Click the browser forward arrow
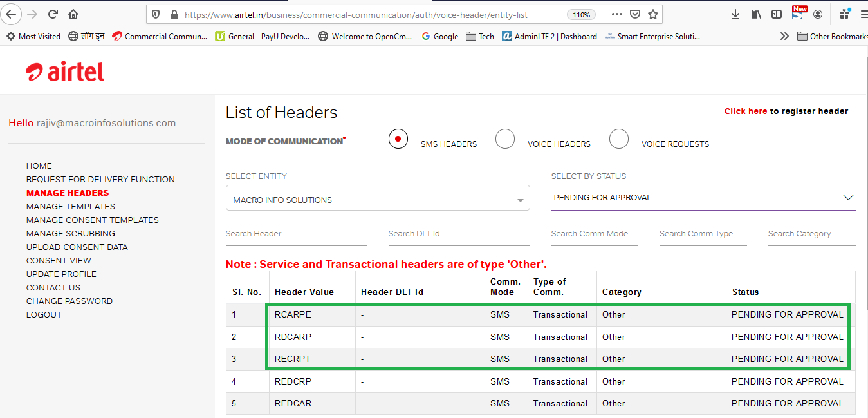 pyautogui.click(x=32, y=14)
